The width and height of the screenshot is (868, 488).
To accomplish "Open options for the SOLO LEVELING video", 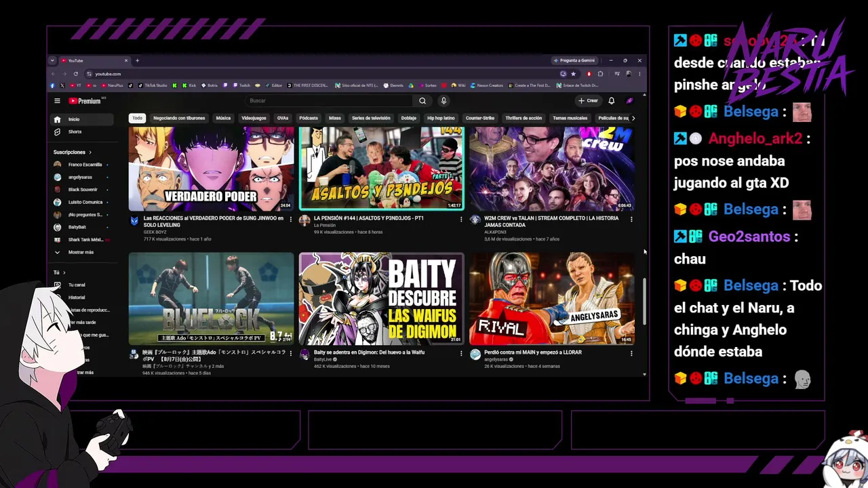I will [291, 219].
